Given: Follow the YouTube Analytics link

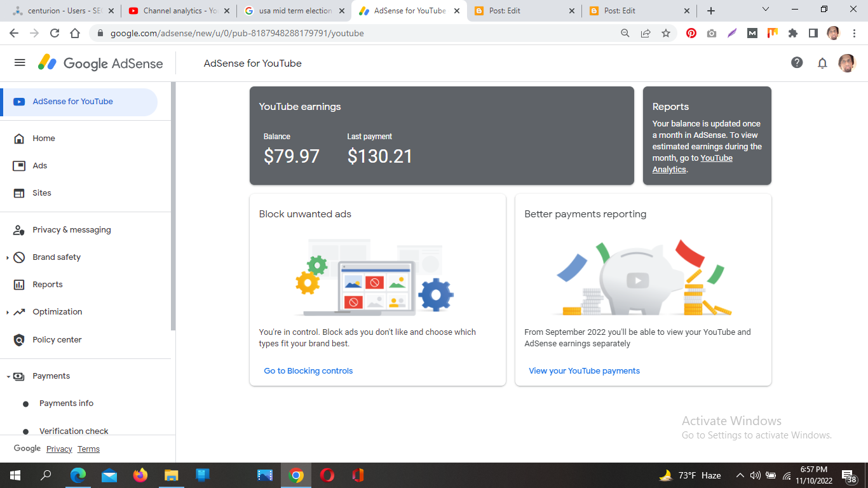Looking at the screenshot, I should [x=693, y=164].
